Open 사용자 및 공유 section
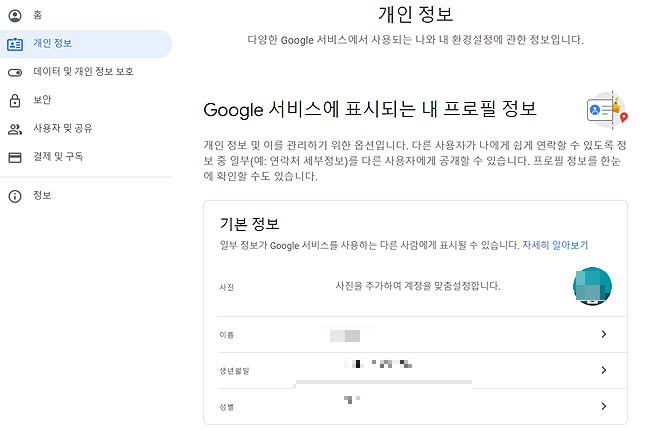Image resolution: width=650 pixels, height=432 pixels. pos(86,128)
